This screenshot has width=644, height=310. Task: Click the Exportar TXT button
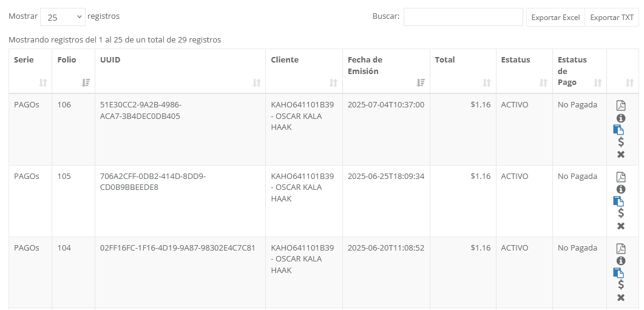(612, 18)
